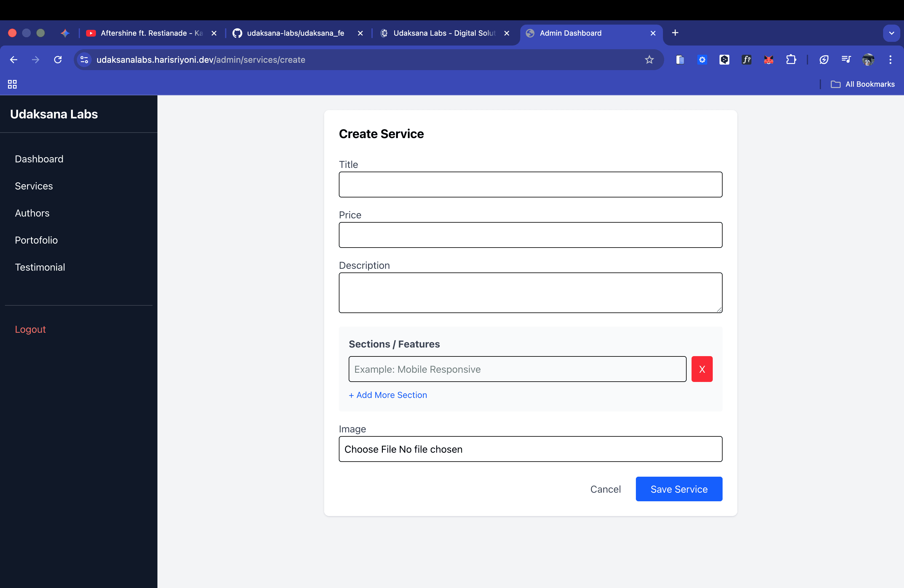Click Choose File for the image
The width and height of the screenshot is (904, 588).
370,449
